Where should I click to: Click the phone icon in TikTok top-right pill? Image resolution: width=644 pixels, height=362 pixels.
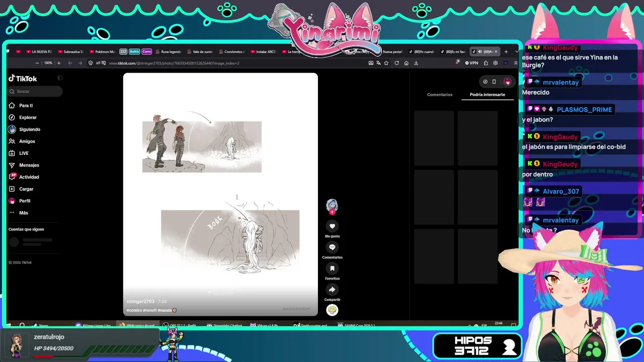pos(494,81)
